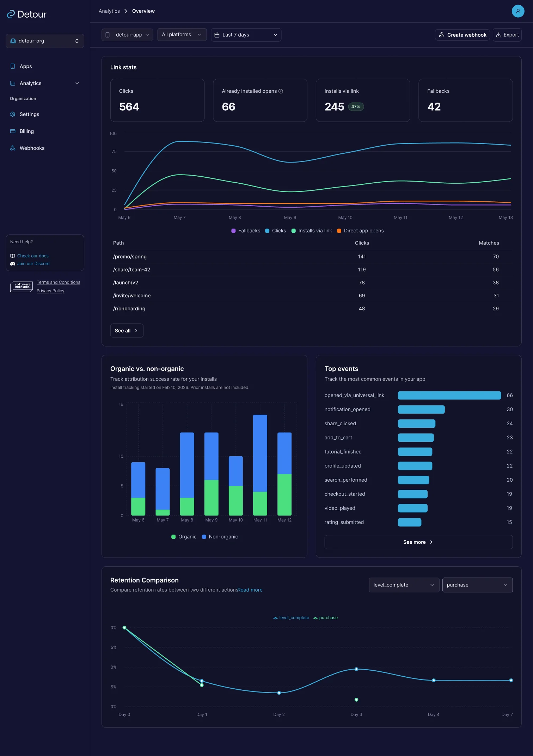Viewport: 533px width, 756px height.
Task: Click the Analytics bar chart icon
Action: point(13,83)
